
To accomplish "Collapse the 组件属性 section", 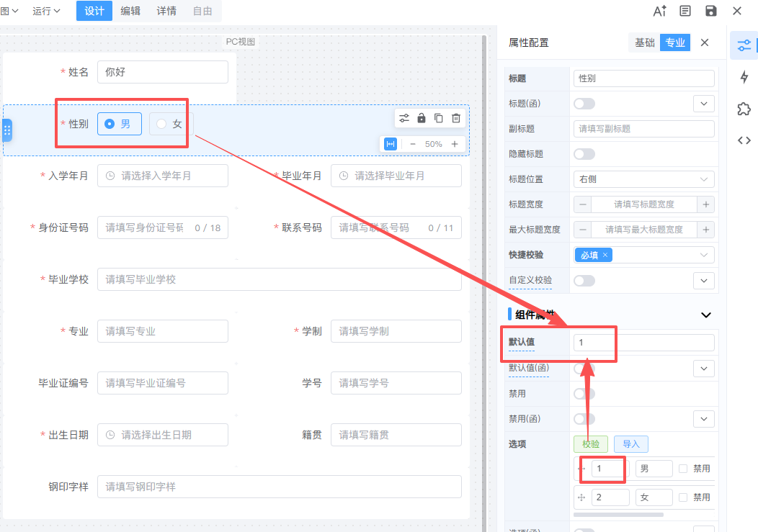I will pyautogui.click(x=705, y=315).
